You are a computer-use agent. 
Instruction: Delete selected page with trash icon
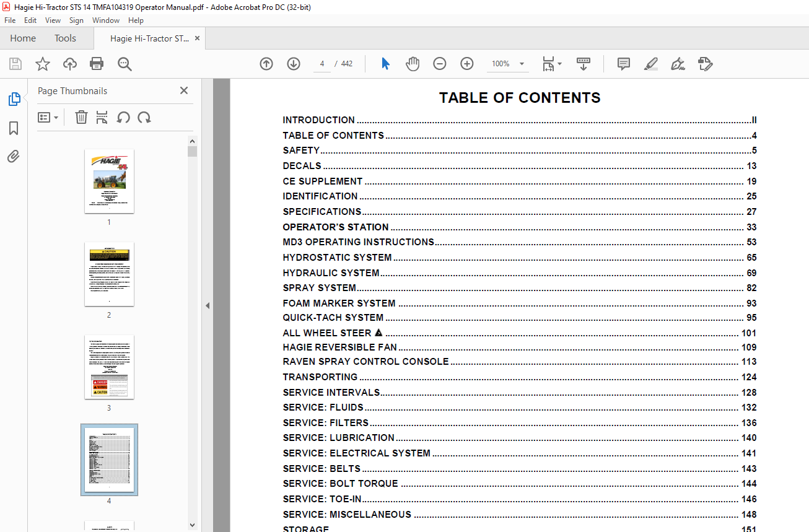point(81,117)
